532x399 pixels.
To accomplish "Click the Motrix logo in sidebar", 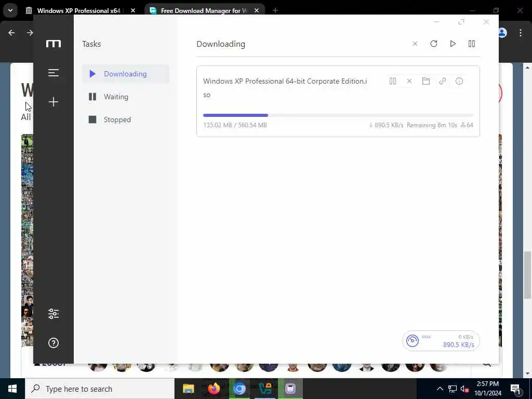I will pyautogui.click(x=54, y=44).
